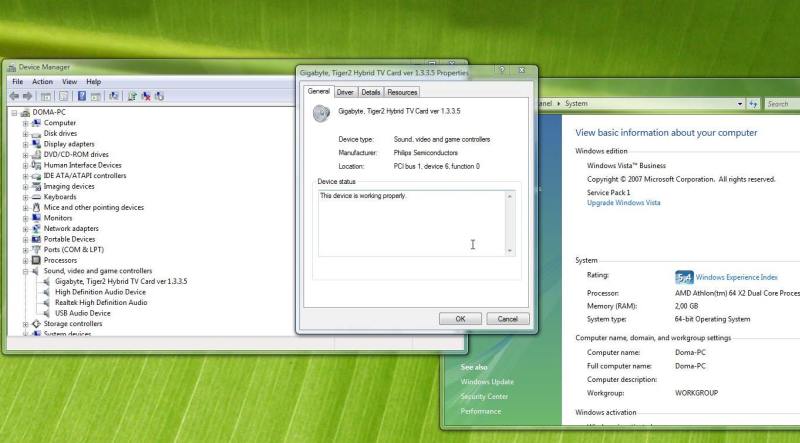Expand the Network adapters node
Image resolution: width=800 pixels, height=443 pixels.
point(25,228)
